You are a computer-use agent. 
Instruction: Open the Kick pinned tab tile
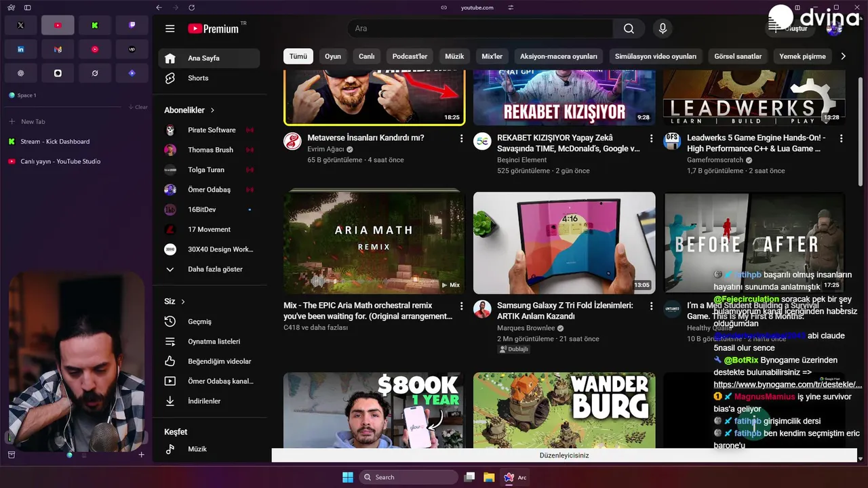(95, 25)
